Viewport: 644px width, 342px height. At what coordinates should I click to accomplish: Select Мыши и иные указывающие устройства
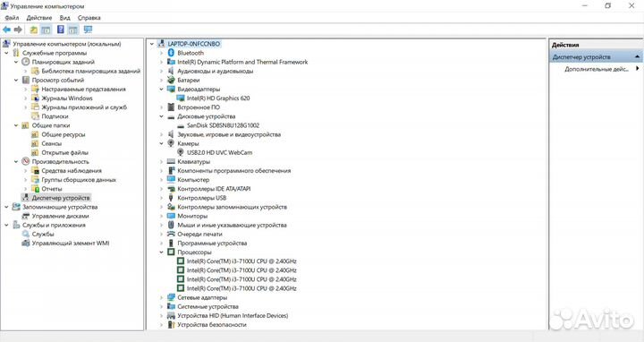point(232,225)
